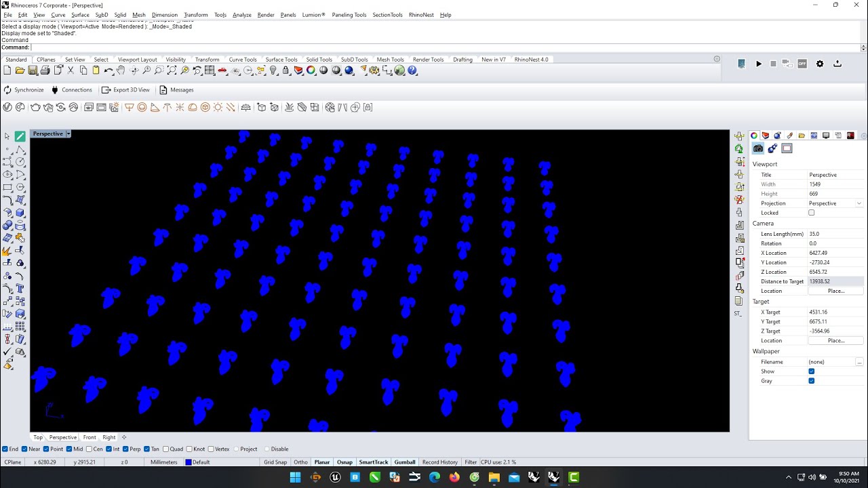Click the red car icon in Standard toolbar
The height and width of the screenshot is (488, 868).
click(x=222, y=70)
